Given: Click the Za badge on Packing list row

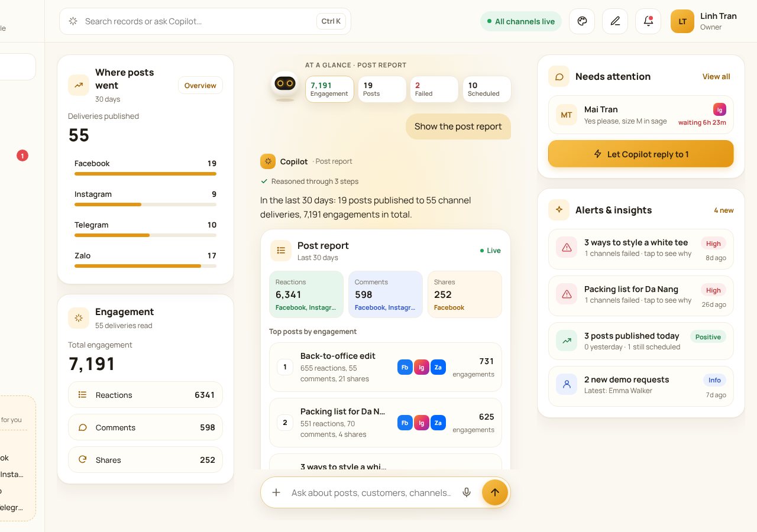Looking at the screenshot, I should pos(438,423).
